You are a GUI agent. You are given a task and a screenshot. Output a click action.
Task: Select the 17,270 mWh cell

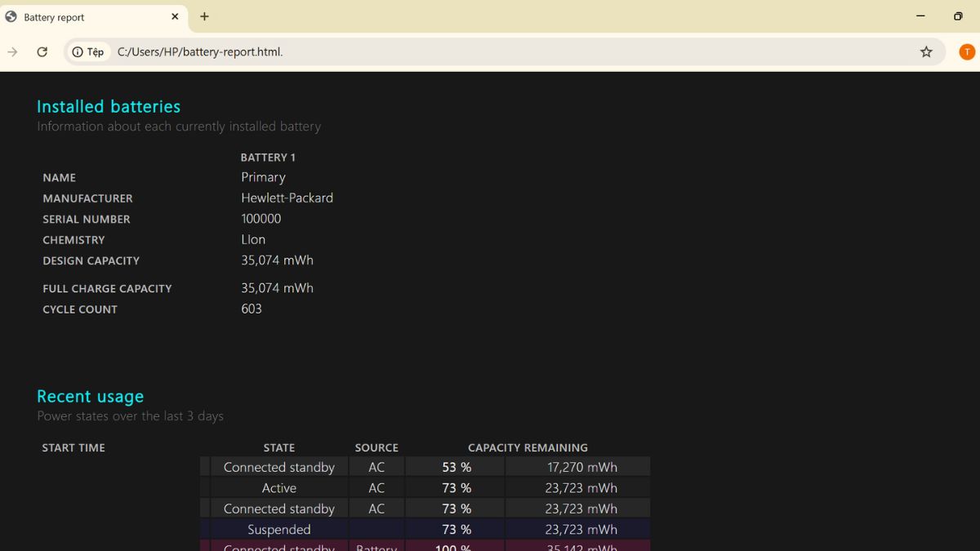[578, 467]
